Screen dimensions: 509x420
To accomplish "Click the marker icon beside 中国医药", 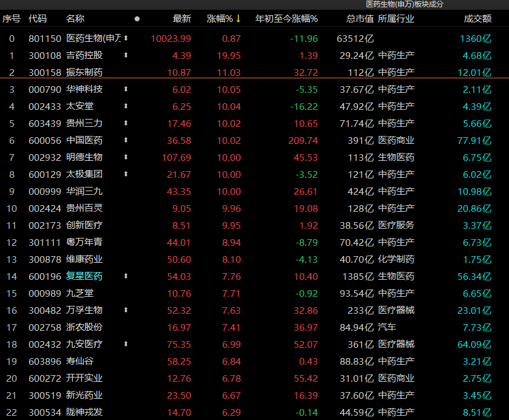I will (126, 140).
